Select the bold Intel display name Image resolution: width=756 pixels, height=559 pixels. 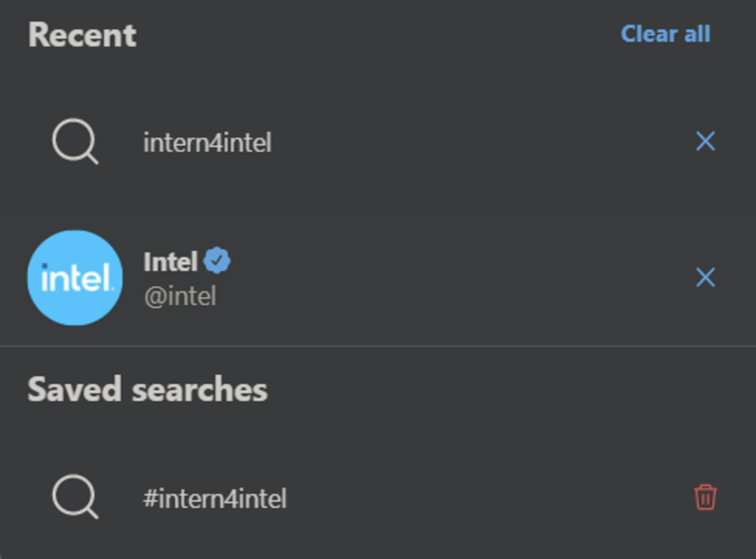coord(171,262)
